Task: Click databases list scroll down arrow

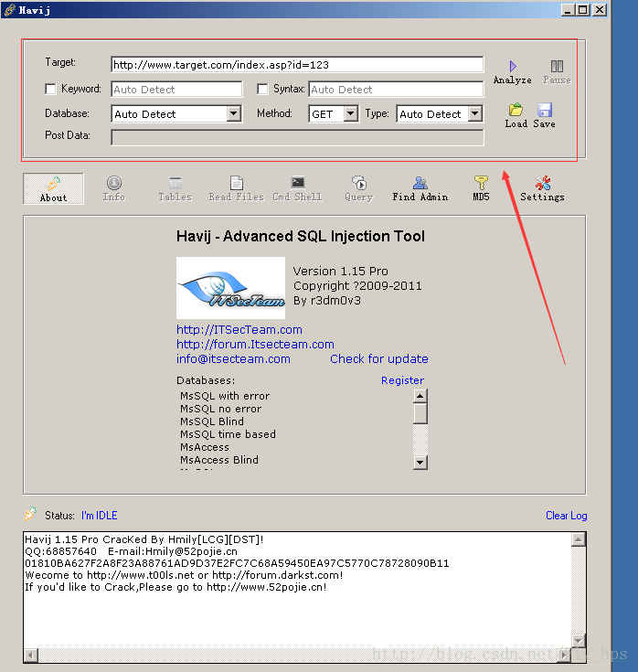Action: coord(420,463)
